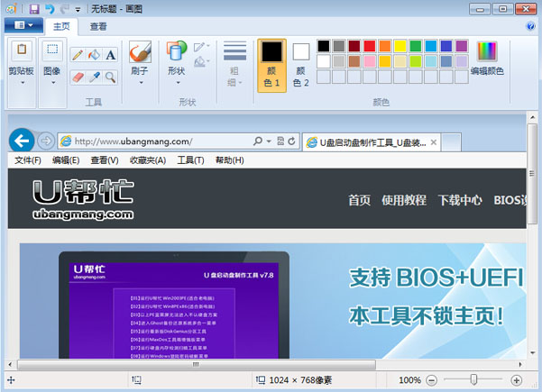Expand the Clipboard dropdown arrow
Screen dimensions: 542x392
23,83
